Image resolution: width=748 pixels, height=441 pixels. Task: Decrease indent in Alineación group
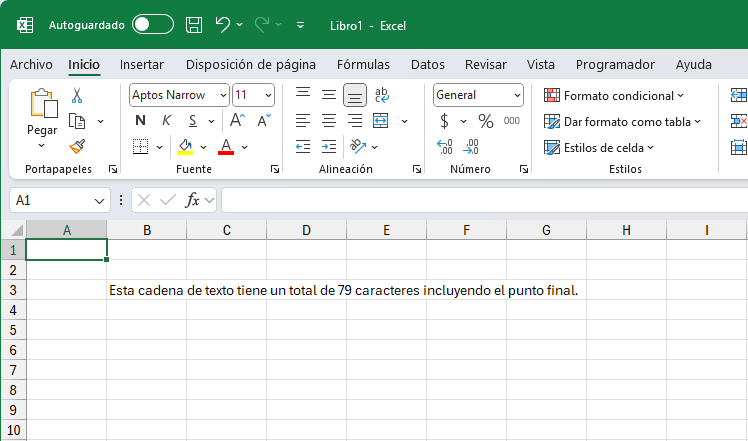[x=303, y=147]
